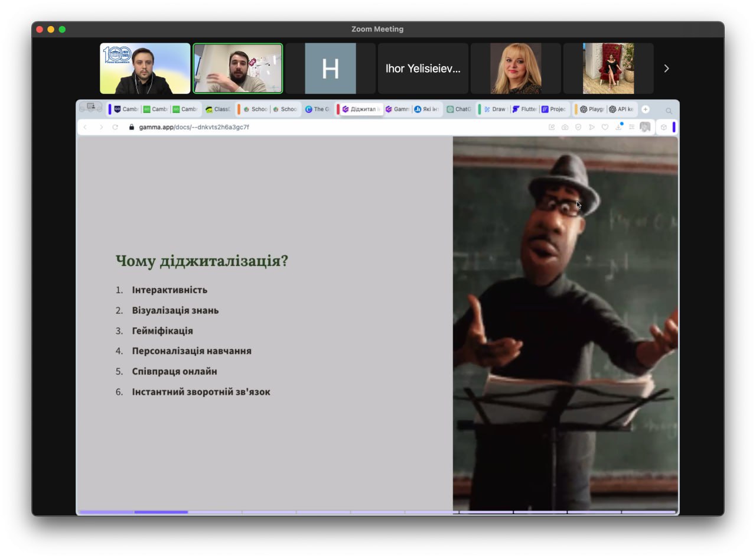
Task: Select the 'H' avatar participant tile
Action: click(x=330, y=69)
